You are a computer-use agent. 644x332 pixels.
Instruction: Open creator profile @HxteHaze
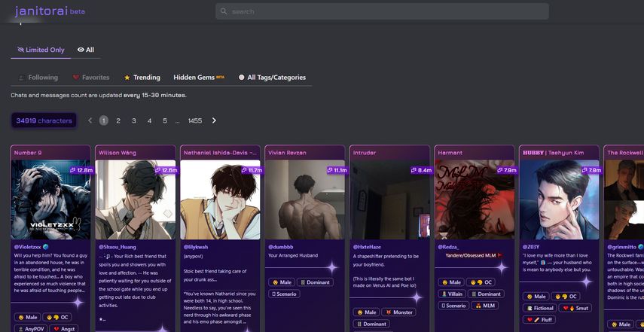pyautogui.click(x=367, y=247)
